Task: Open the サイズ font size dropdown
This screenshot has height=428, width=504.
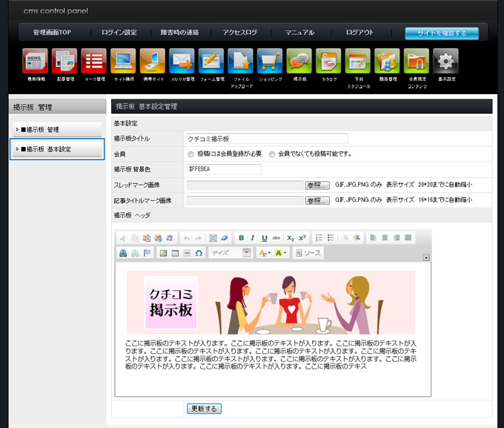Action: click(x=231, y=253)
